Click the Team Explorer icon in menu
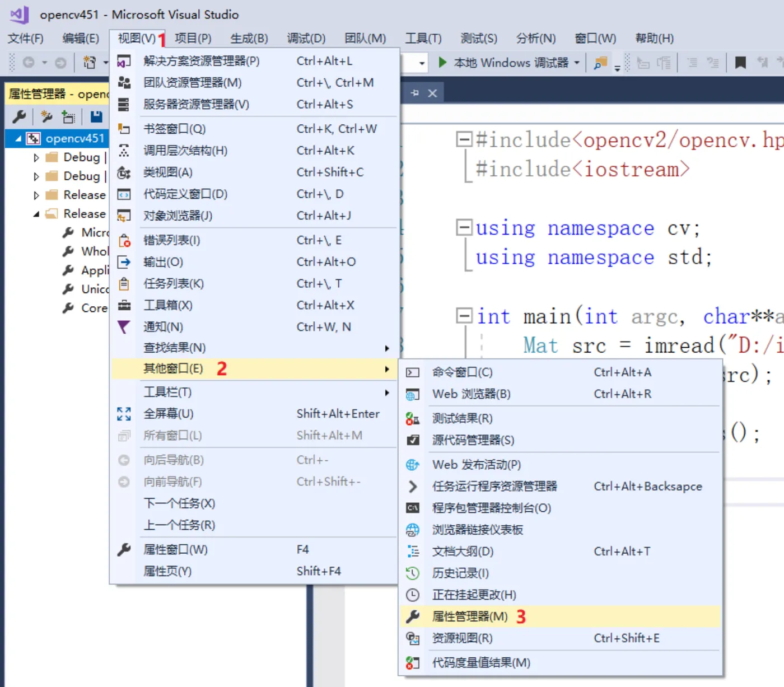Screen dimensions: 784x687 tap(124, 83)
